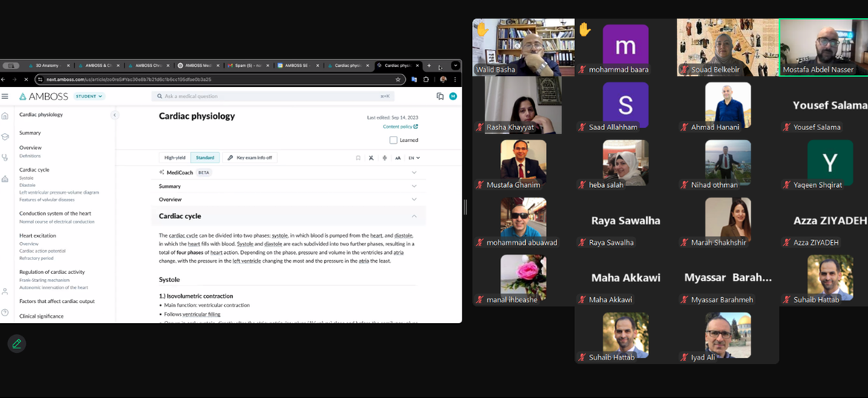Image resolution: width=868 pixels, height=398 pixels.
Task: Click the green pencil annotate icon
Action: point(16,344)
